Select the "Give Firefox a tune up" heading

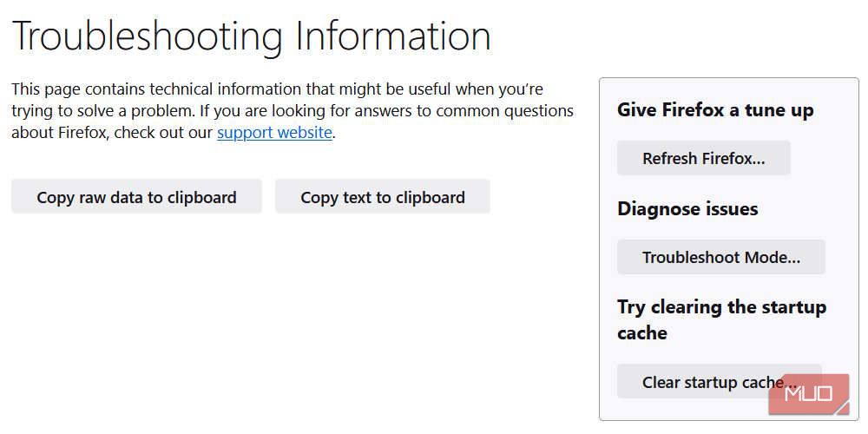[715, 110]
